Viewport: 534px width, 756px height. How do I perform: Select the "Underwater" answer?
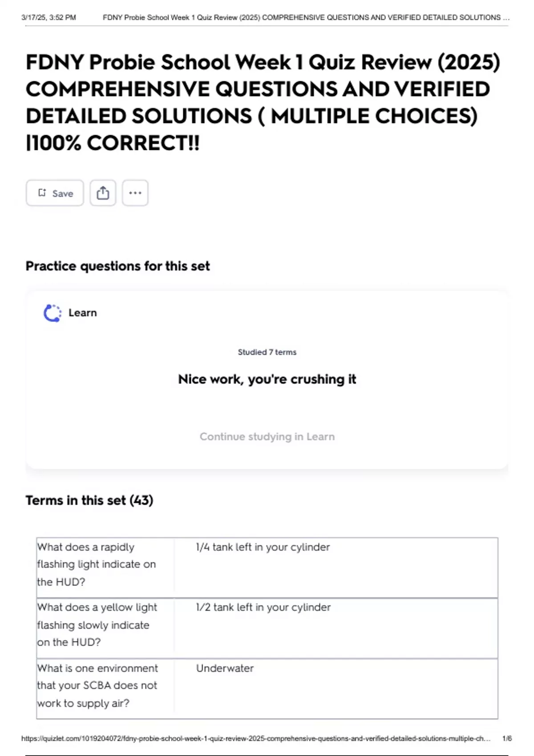pyautogui.click(x=225, y=668)
